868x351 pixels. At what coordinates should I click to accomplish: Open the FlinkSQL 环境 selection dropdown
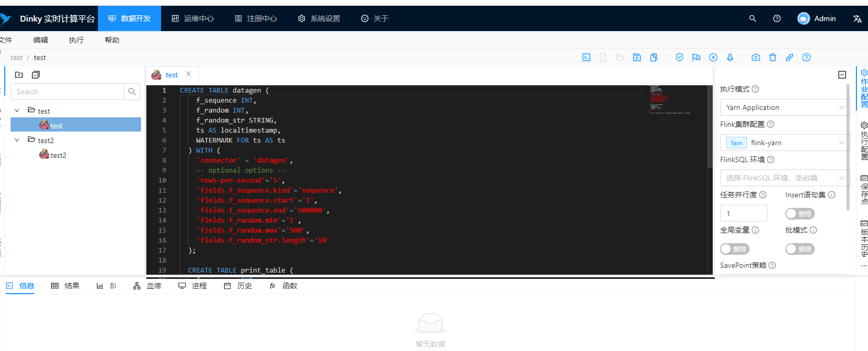(x=784, y=178)
